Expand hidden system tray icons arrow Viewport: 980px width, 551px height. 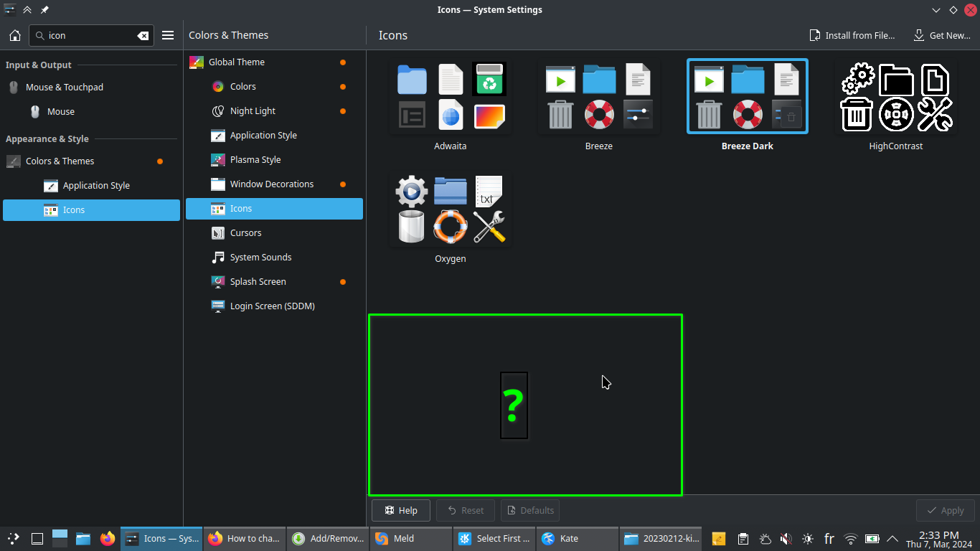pos(892,538)
